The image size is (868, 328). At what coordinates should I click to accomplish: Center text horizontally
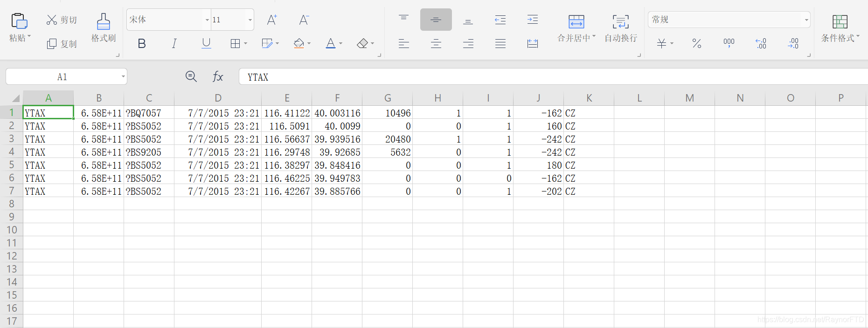click(x=436, y=43)
